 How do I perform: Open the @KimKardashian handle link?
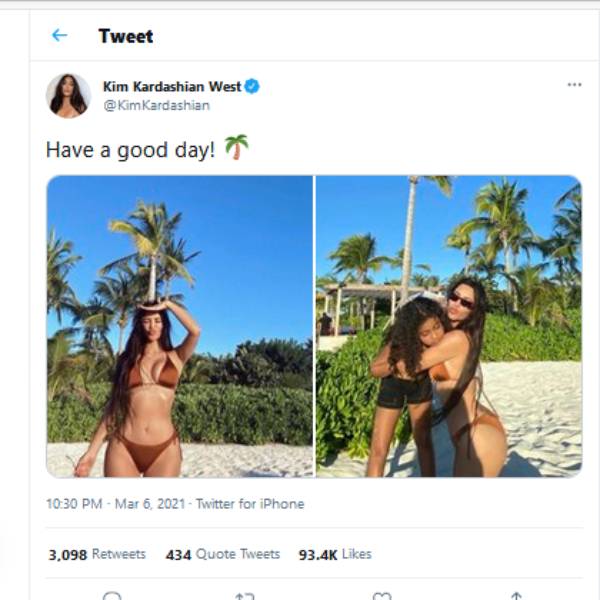(156, 105)
